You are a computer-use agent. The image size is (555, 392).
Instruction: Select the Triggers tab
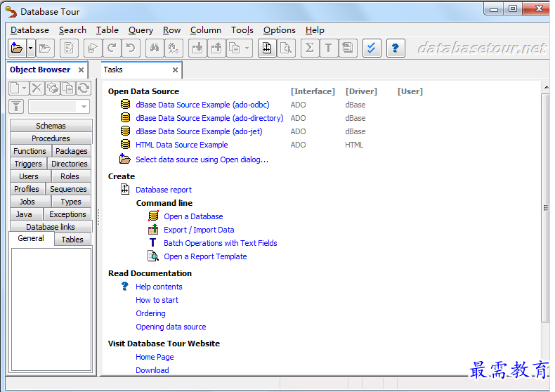28,164
